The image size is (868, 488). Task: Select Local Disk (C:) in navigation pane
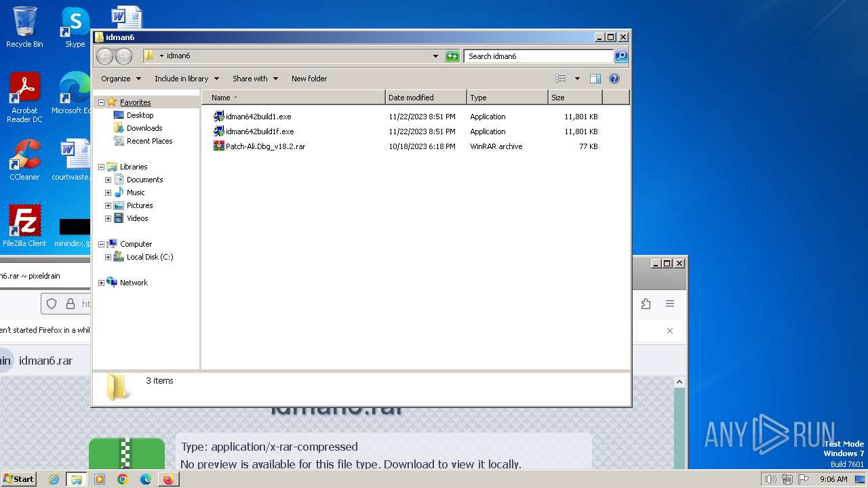point(149,257)
